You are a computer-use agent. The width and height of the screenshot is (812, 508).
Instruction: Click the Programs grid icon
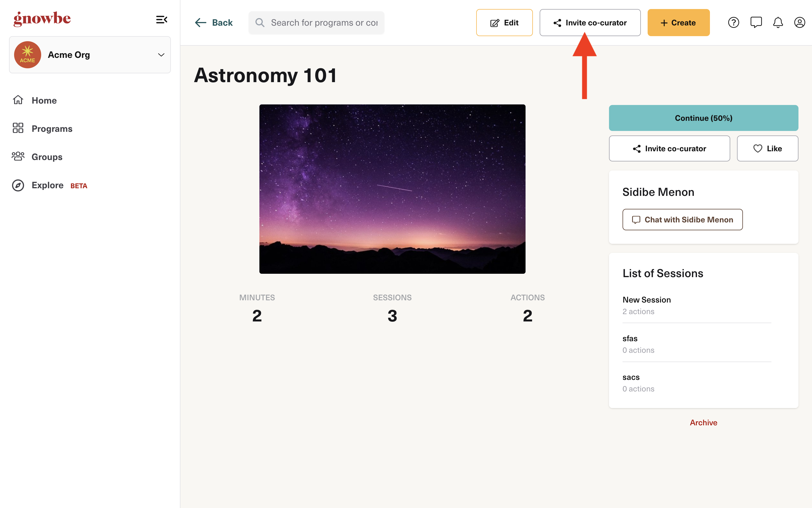18,128
